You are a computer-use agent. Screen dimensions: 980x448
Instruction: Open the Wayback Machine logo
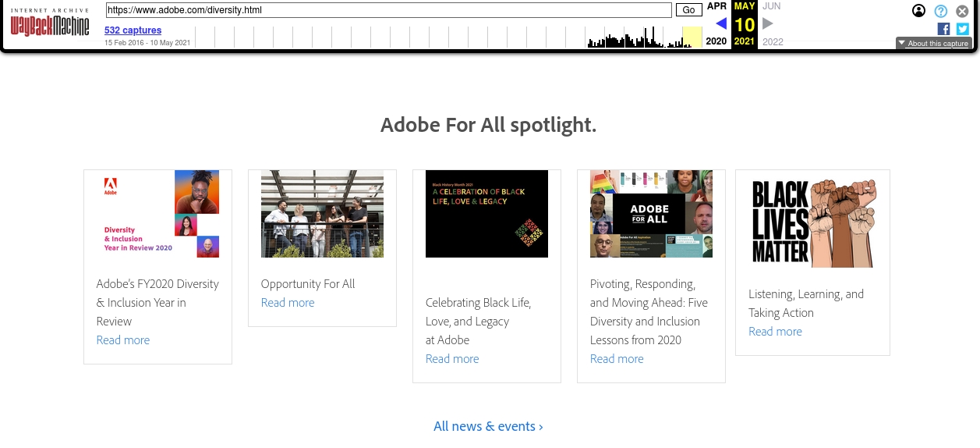50,23
